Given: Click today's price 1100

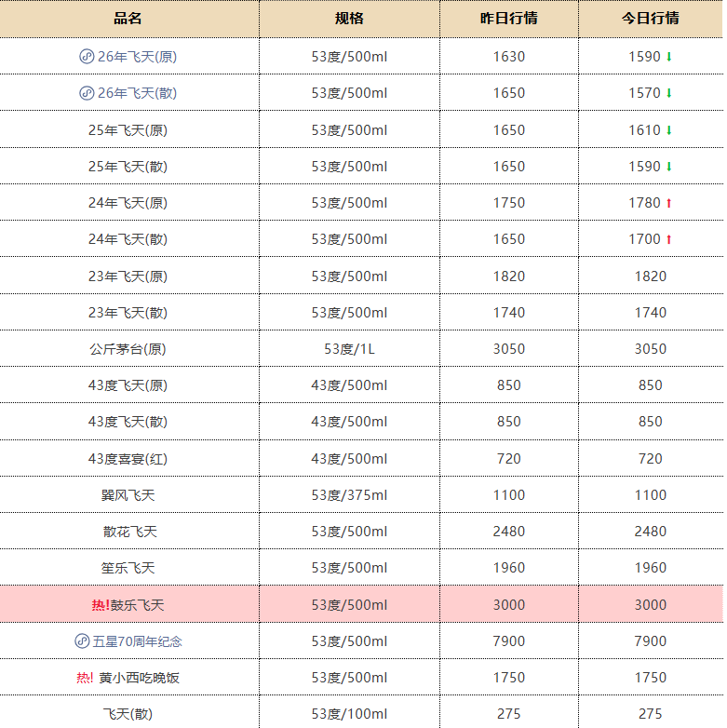Looking at the screenshot, I should tap(651, 495).
